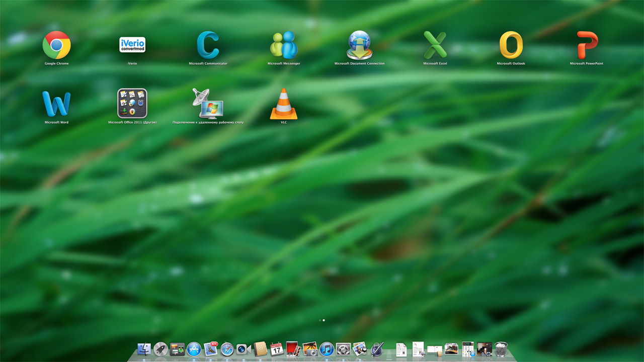644x362 pixels.
Task: Open the Remote Desktop Connection app
Action: click(x=208, y=104)
